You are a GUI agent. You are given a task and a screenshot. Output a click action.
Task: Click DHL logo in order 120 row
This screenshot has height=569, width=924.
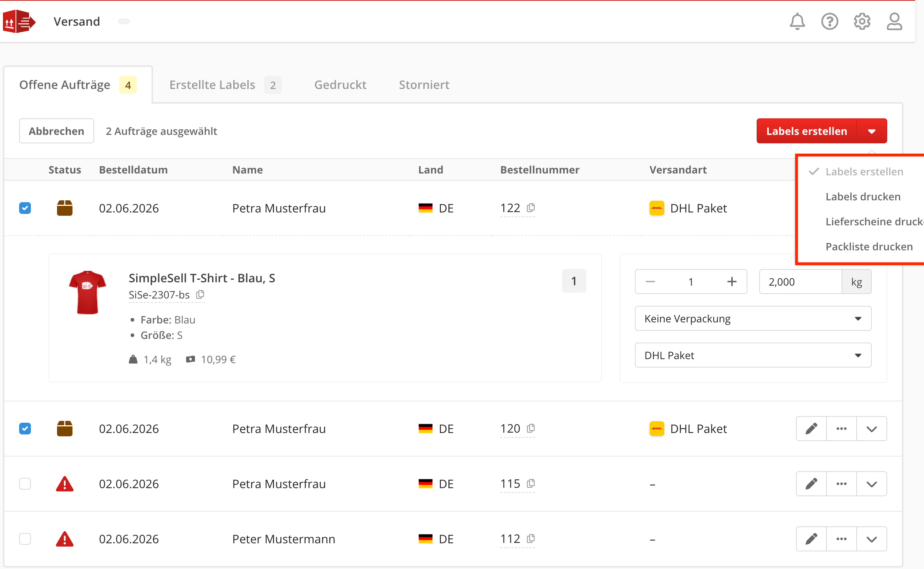(x=657, y=429)
